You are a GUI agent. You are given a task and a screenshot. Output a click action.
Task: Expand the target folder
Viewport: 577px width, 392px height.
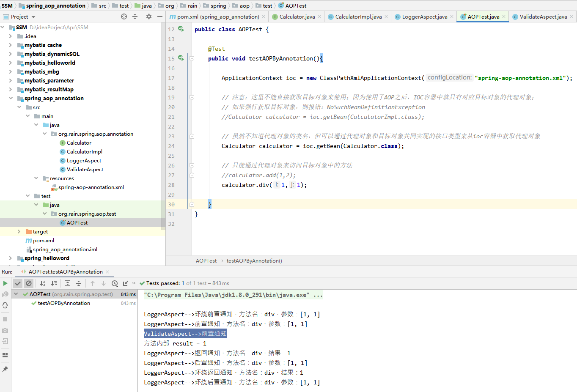pyautogui.click(x=19, y=231)
